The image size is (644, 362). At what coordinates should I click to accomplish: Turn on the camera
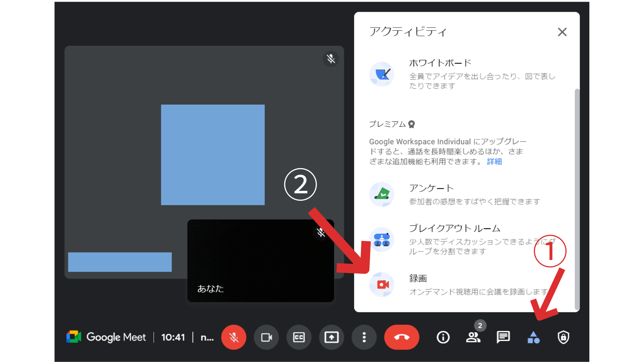[266, 338]
